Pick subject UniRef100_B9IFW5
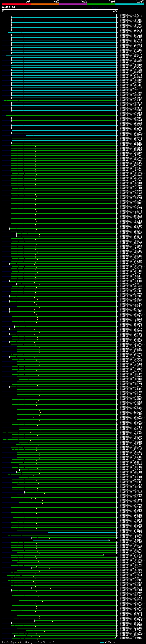Image resolution: width=146 pixels, height=644 pixels. (131, 82)
